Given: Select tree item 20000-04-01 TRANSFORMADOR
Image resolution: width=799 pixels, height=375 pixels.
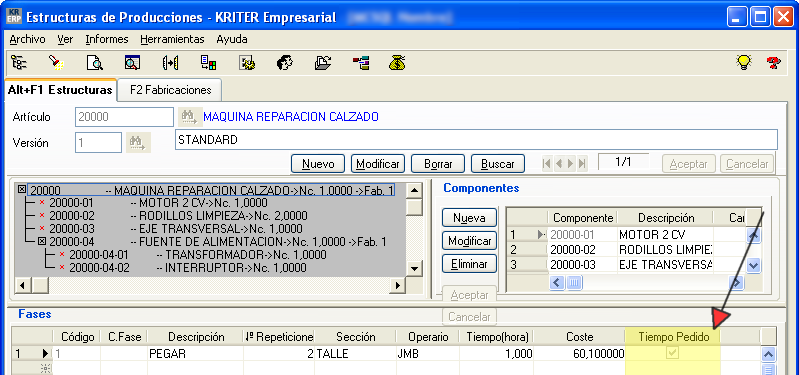Looking at the screenshot, I should tap(198, 254).
